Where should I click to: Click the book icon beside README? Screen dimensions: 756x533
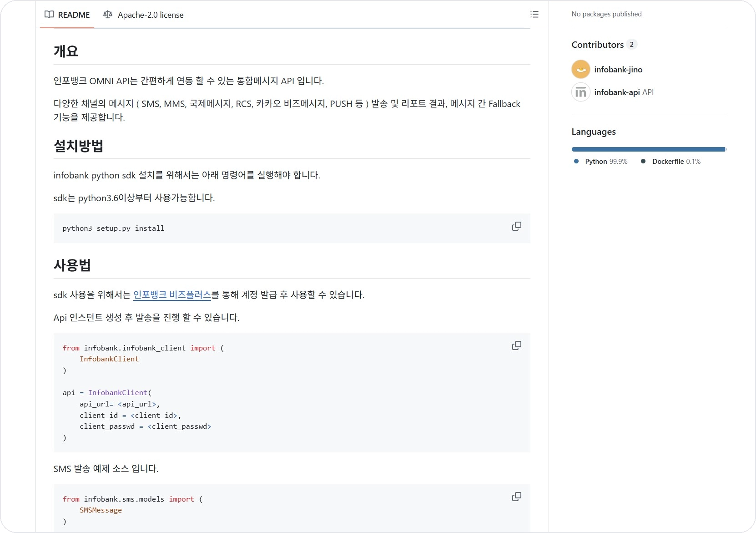pos(49,15)
